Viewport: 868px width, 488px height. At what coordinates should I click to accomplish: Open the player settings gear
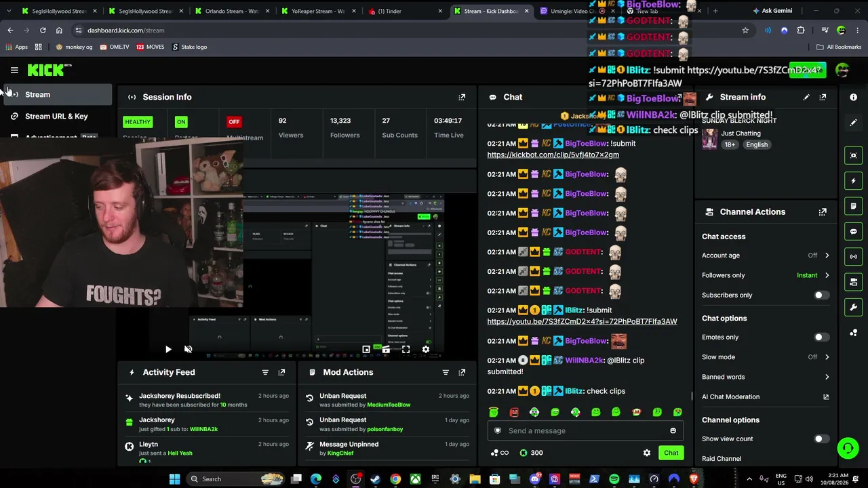[x=426, y=350]
